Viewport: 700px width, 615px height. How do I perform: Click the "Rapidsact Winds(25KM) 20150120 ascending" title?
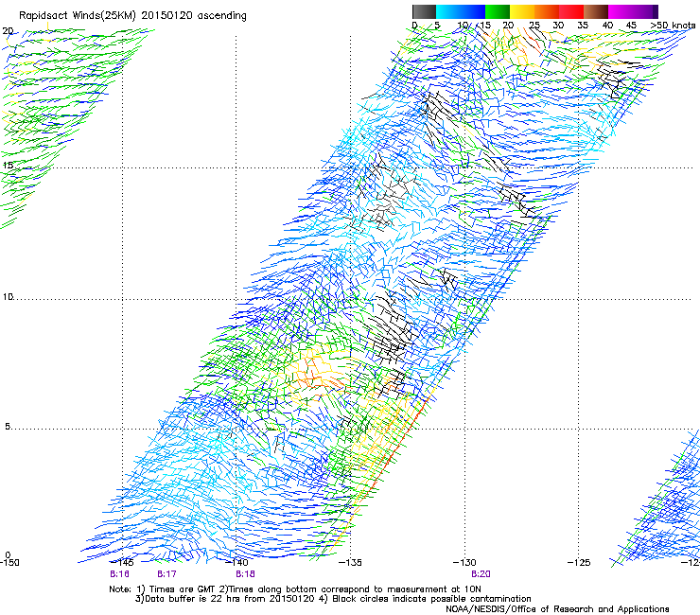(x=132, y=16)
